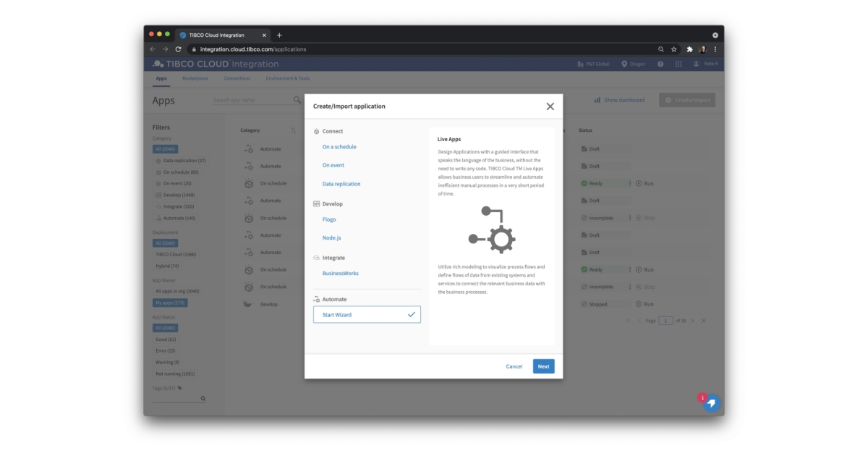868x454 pixels.
Task: Enable the Start Wizard checkmark option
Action: click(412, 316)
